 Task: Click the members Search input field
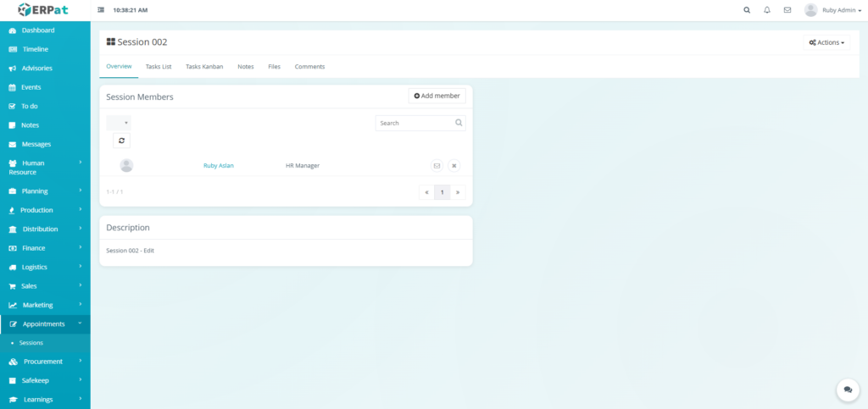[415, 123]
